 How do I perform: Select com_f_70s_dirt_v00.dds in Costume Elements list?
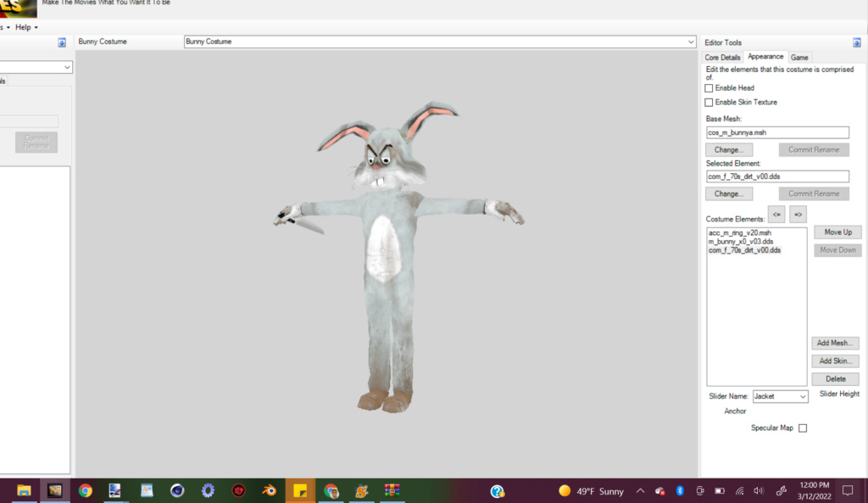[x=744, y=250]
